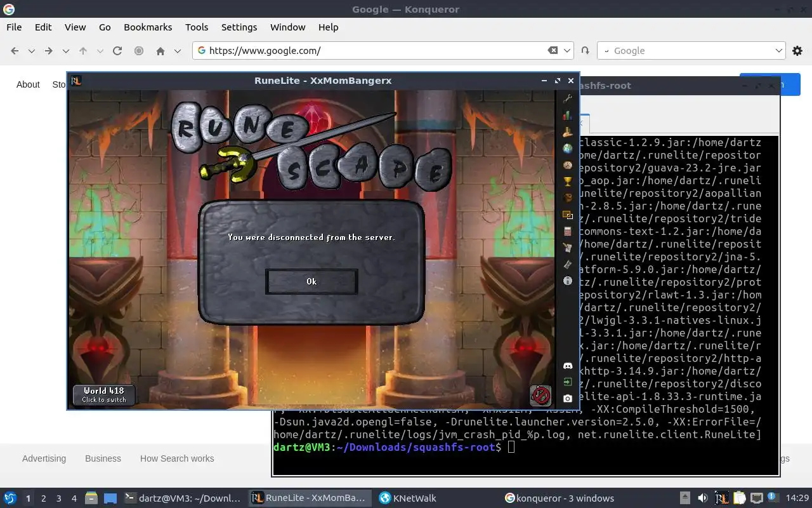Reload the current page in Konqueror

117,51
